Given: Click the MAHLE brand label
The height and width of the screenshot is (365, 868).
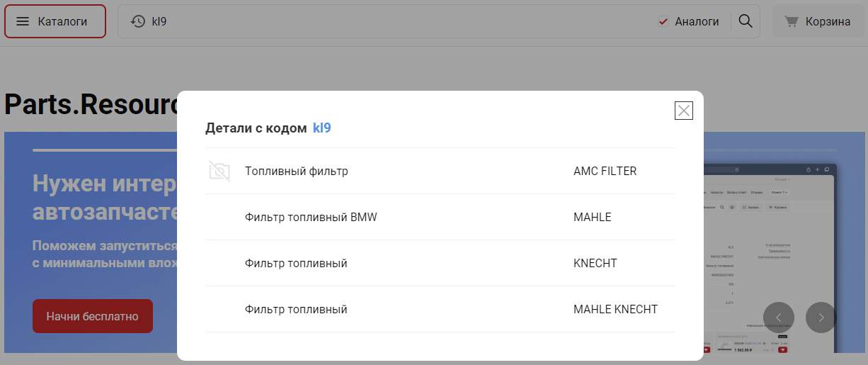Looking at the screenshot, I should (592, 217).
